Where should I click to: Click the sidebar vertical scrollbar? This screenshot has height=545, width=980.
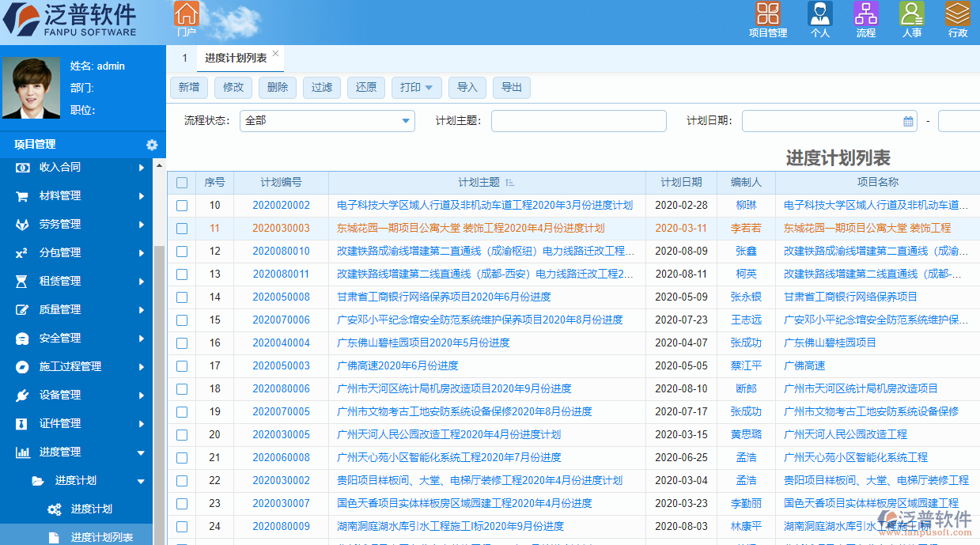(x=160, y=396)
